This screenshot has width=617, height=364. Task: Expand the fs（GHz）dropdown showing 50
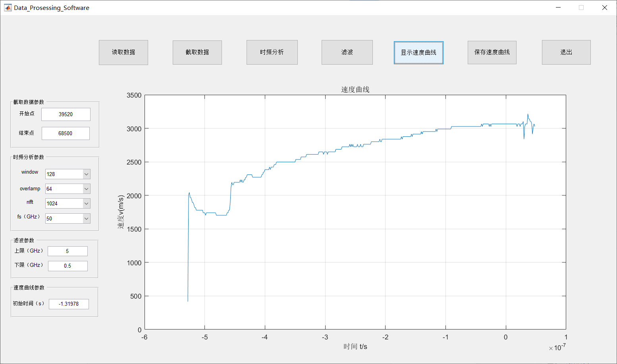[x=68, y=218]
